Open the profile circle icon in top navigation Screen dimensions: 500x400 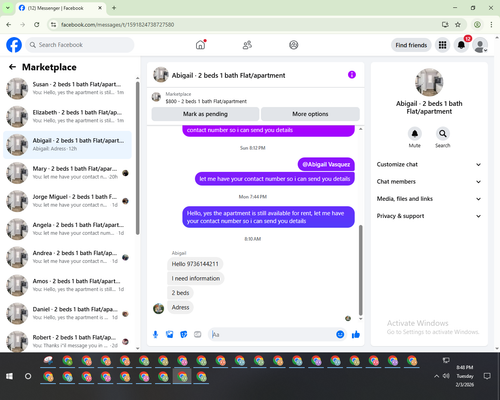[x=294, y=45]
